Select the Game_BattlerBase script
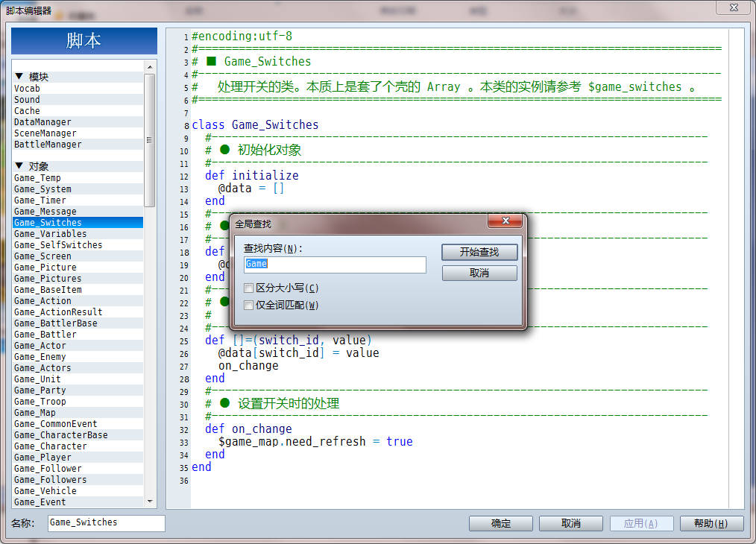 click(78, 323)
